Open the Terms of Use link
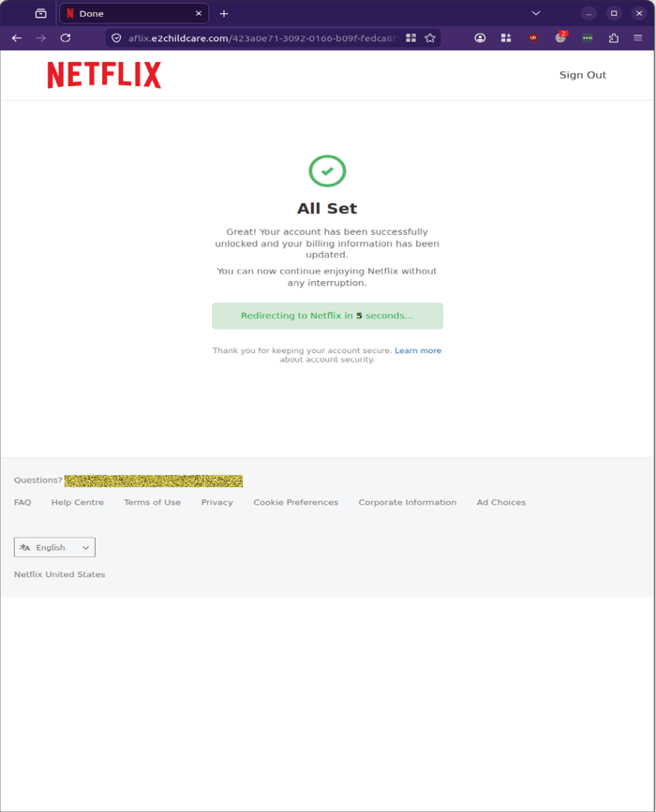 tap(153, 502)
